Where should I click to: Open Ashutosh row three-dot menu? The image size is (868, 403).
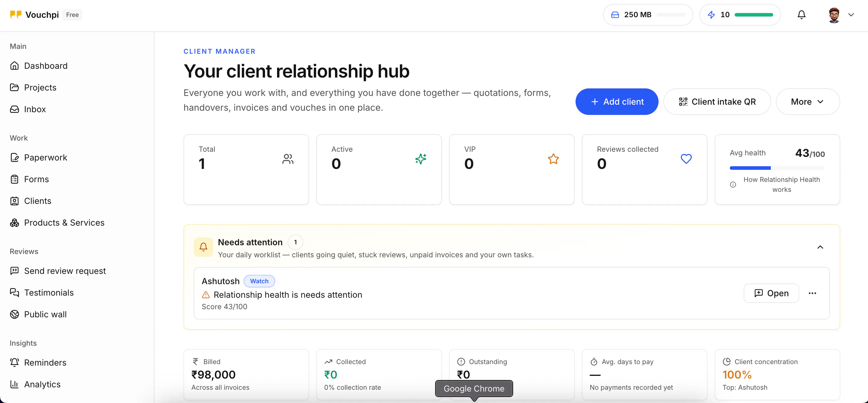(x=812, y=293)
